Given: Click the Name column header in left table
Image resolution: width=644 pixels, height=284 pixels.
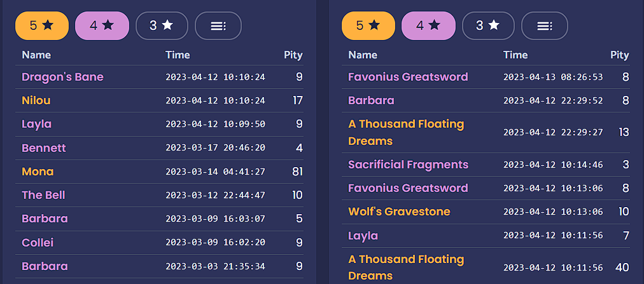Looking at the screenshot, I should pos(36,55).
